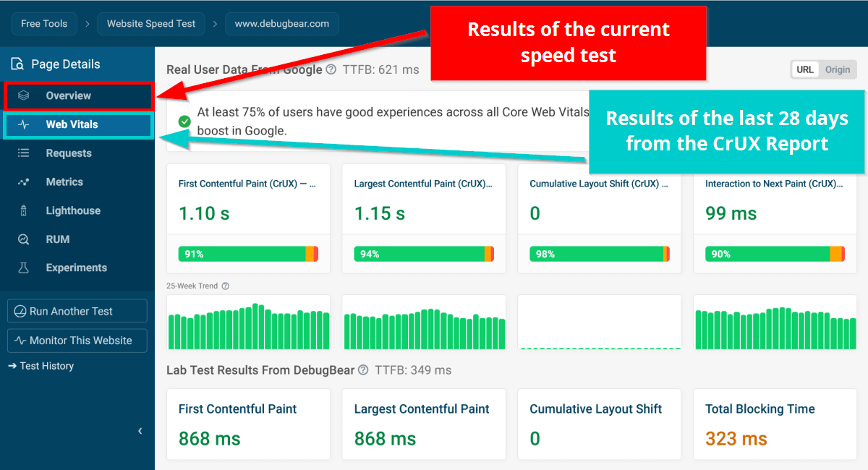The image size is (868, 470).
Task: Click the Cumulative Layout Shift 98% bar
Action: pyautogui.click(x=600, y=254)
